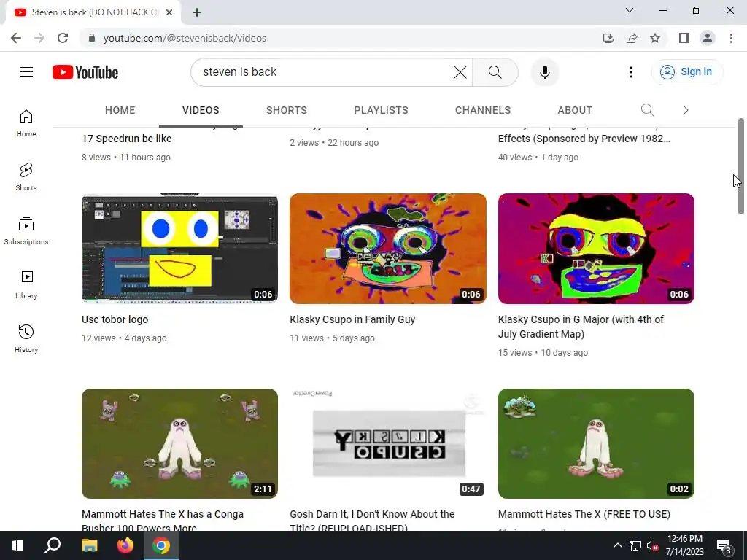Open YouTube settings three-dot menu

[631, 72]
